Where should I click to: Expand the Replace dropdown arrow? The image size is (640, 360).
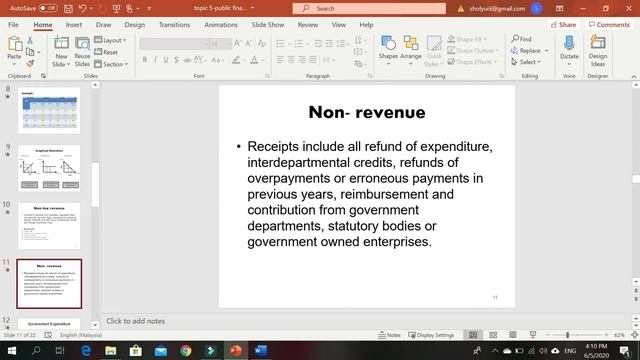547,51
